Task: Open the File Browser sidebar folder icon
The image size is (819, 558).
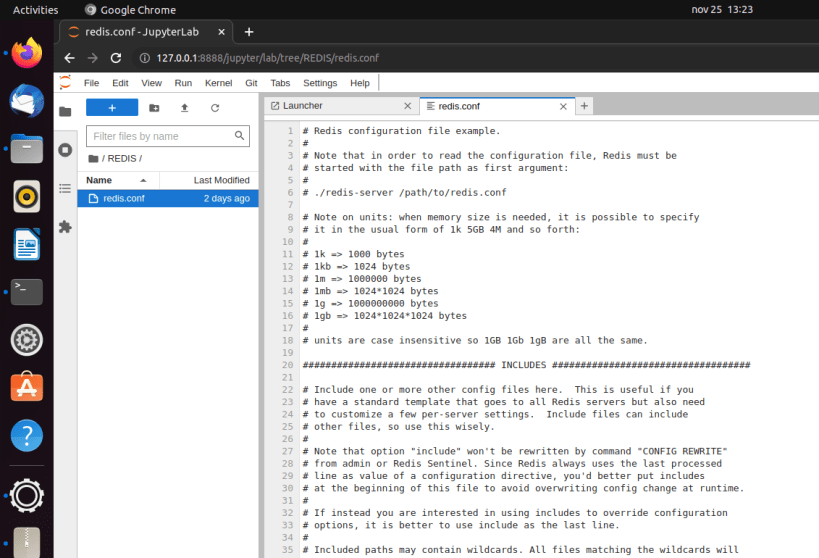Action: 65,111
